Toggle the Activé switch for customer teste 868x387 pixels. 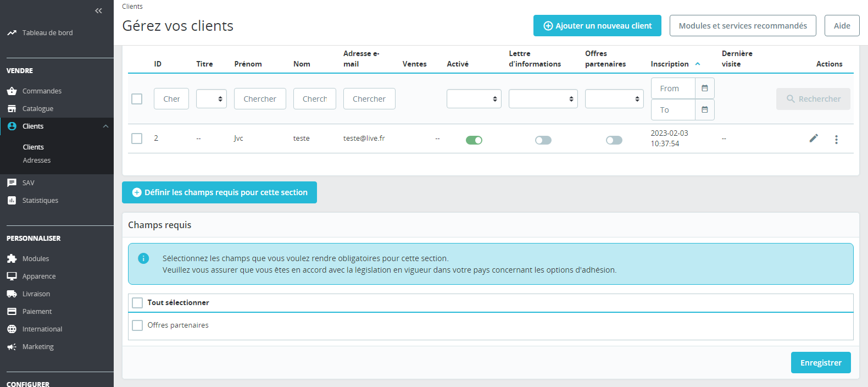tap(474, 140)
